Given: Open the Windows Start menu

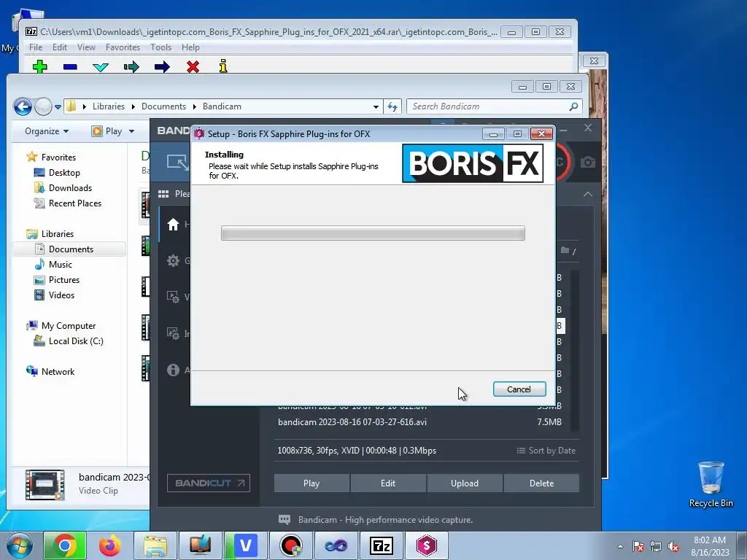Looking at the screenshot, I should pyautogui.click(x=20, y=545).
